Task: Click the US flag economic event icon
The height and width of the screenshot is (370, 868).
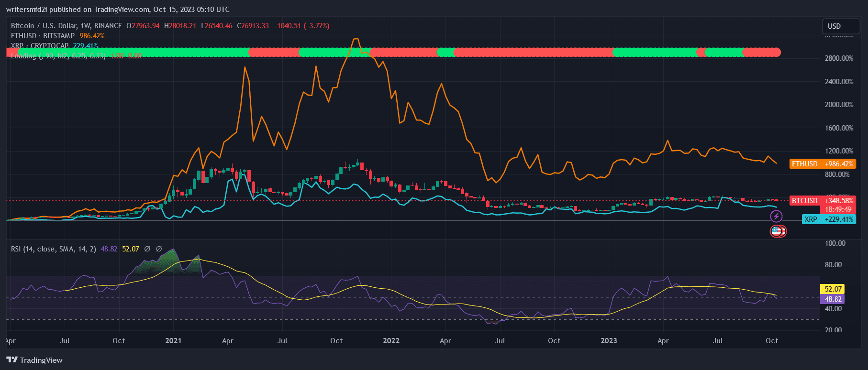Action: coord(776,231)
